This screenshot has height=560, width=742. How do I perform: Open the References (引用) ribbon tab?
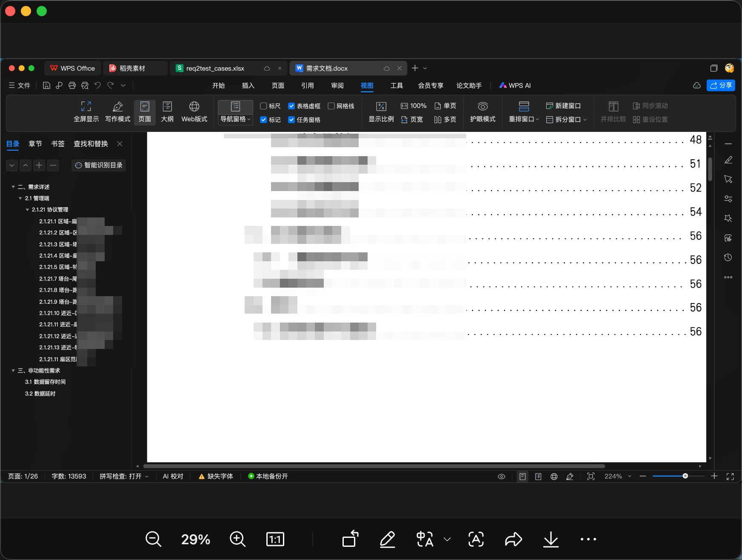(x=308, y=86)
